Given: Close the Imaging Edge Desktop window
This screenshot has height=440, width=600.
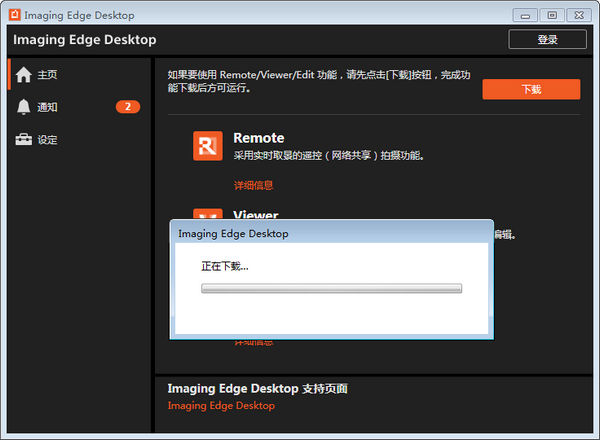Looking at the screenshot, I should (577, 15).
